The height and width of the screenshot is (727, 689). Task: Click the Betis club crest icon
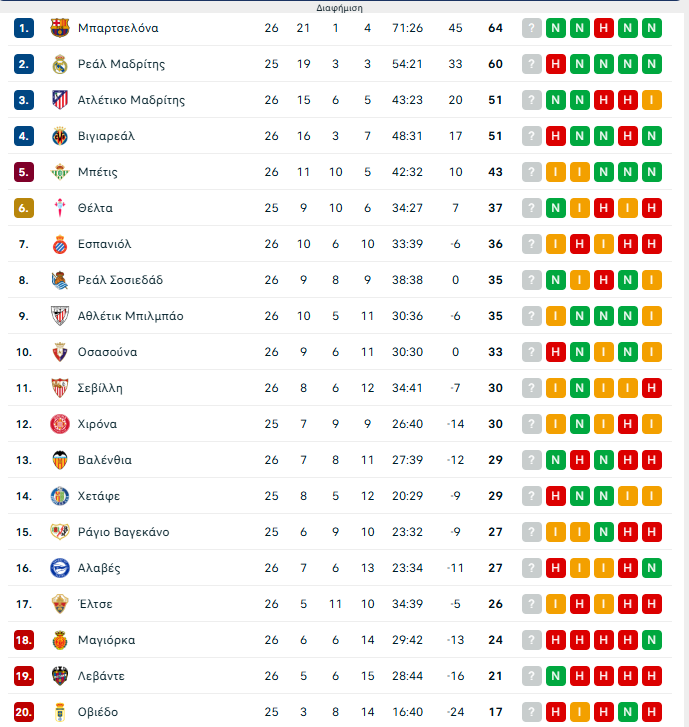(x=59, y=172)
